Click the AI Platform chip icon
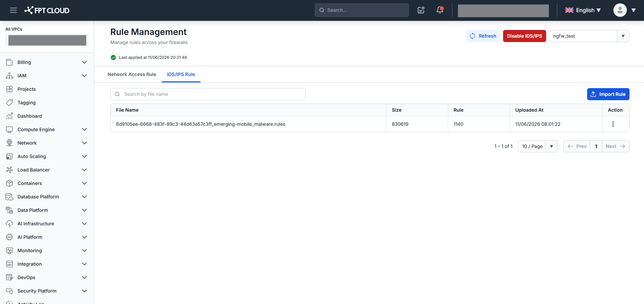 coord(9,237)
